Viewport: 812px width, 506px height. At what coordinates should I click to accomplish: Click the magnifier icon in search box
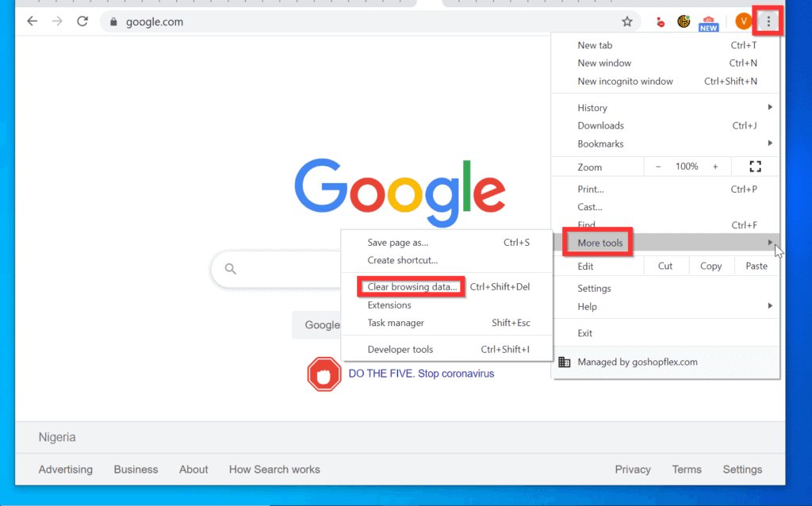click(231, 269)
